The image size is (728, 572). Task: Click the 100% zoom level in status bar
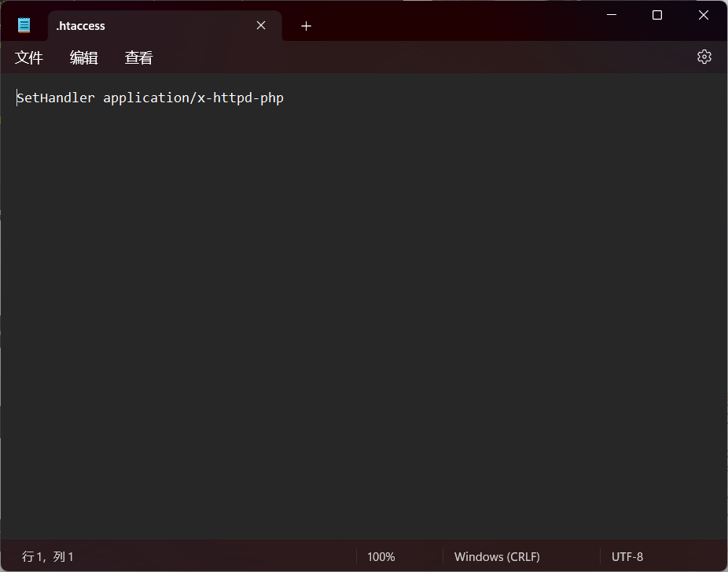pos(381,556)
